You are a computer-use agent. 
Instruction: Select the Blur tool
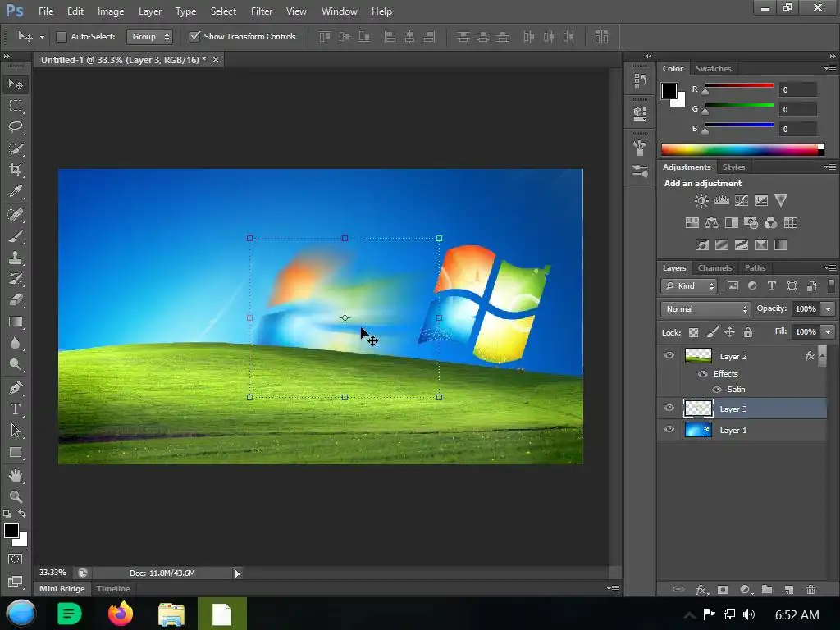point(16,344)
